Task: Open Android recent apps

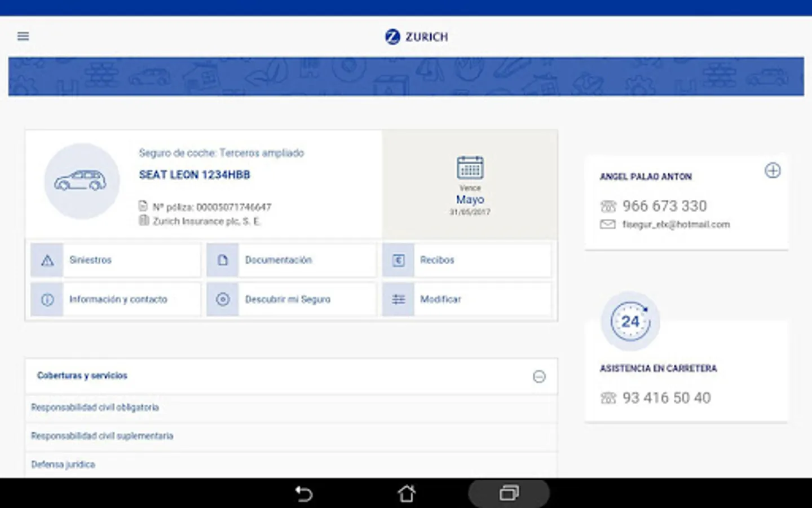Action: pos(509,493)
